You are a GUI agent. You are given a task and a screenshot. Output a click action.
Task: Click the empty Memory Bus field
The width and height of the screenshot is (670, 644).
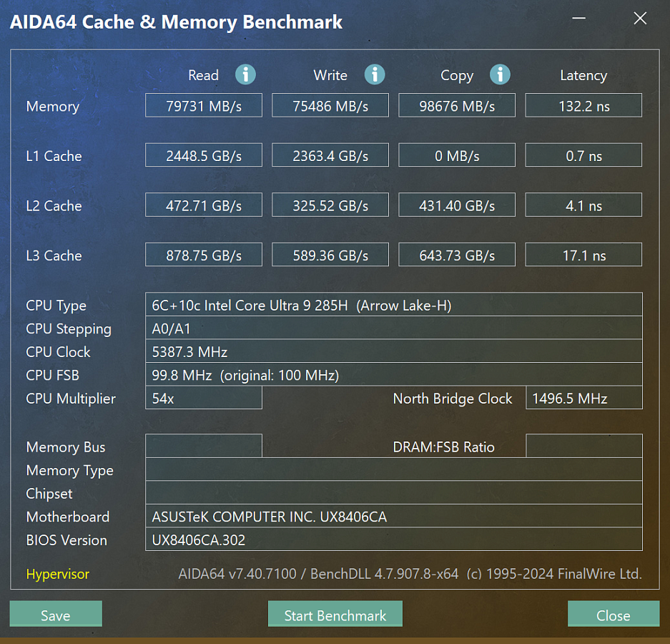point(204,446)
